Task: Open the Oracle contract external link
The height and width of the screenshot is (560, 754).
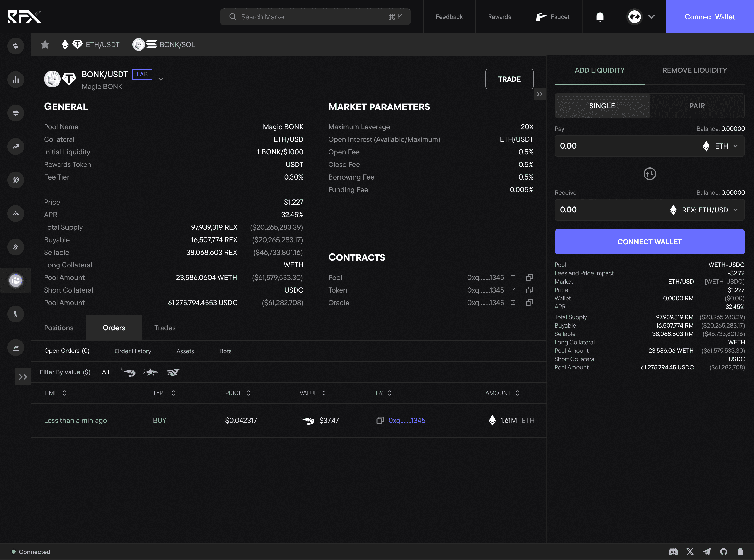Action: point(513,302)
